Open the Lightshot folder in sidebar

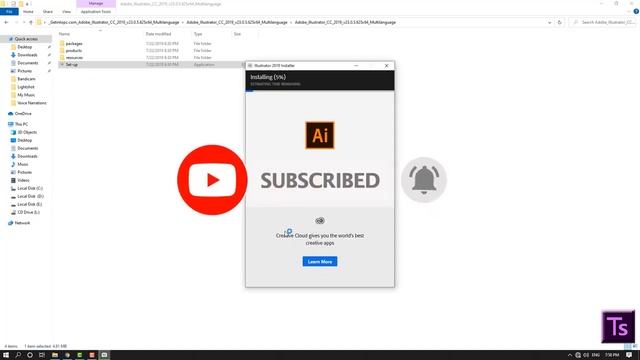pos(26,87)
